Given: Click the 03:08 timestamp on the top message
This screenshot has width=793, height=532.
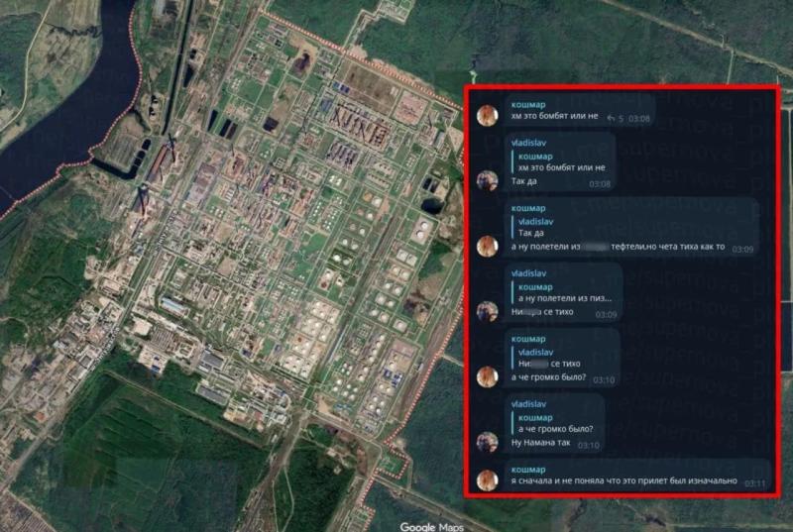Looking at the screenshot, I should (x=639, y=119).
